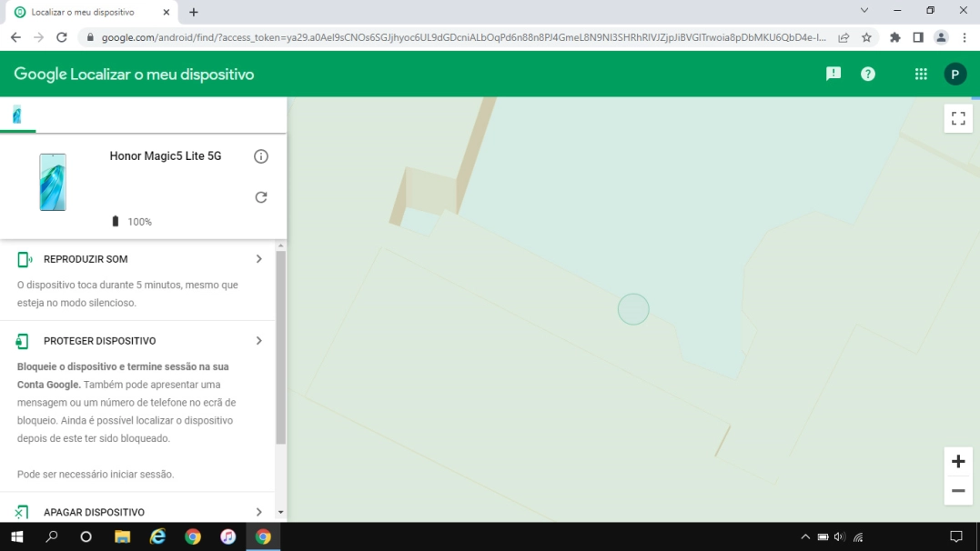Viewport: 980px width, 551px height.
Task: Open the Google apps grid
Action: [921, 75]
